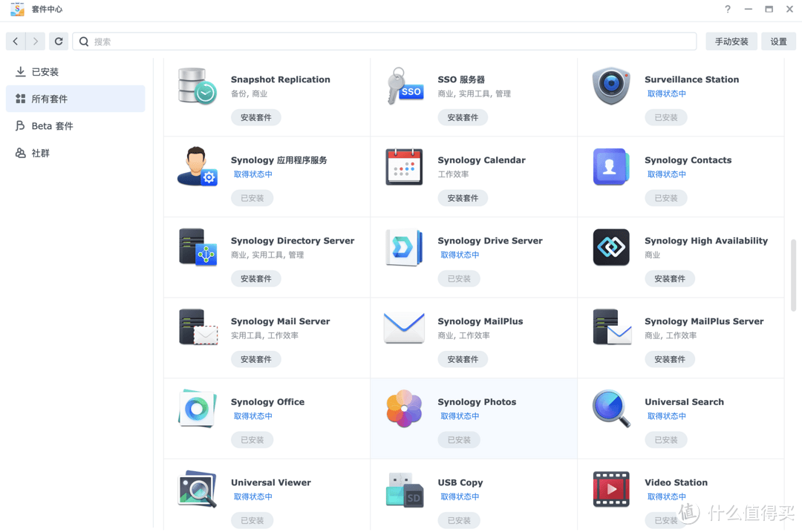Switch to Beta 套件 in sidebar
The image size is (802, 532).
75,125
